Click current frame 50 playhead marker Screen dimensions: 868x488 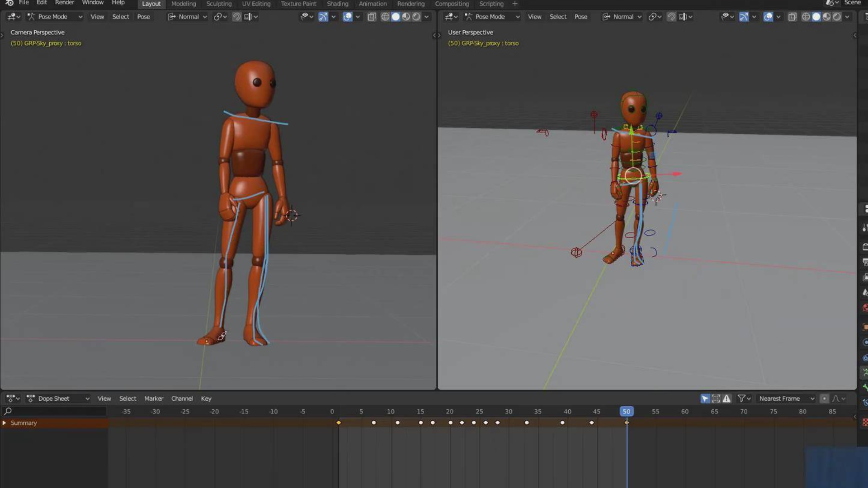[x=626, y=411]
